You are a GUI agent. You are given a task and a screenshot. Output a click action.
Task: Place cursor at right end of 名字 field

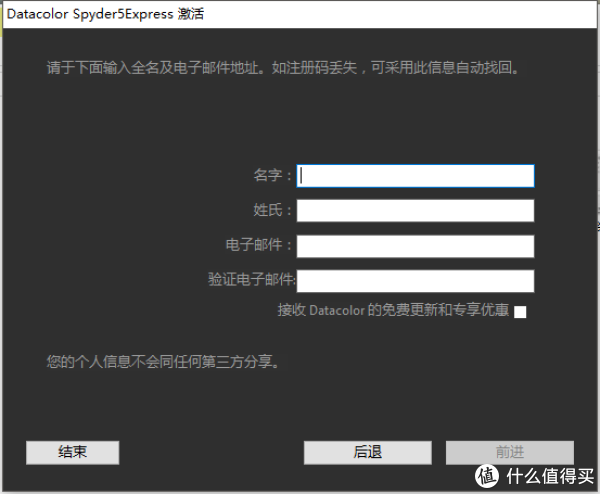[528, 176]
